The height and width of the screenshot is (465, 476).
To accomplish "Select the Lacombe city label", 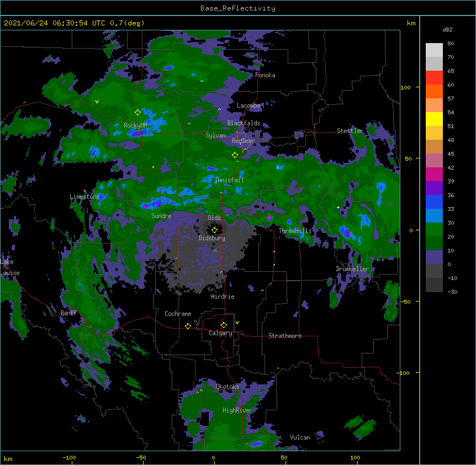I will (x=248, y=105).
